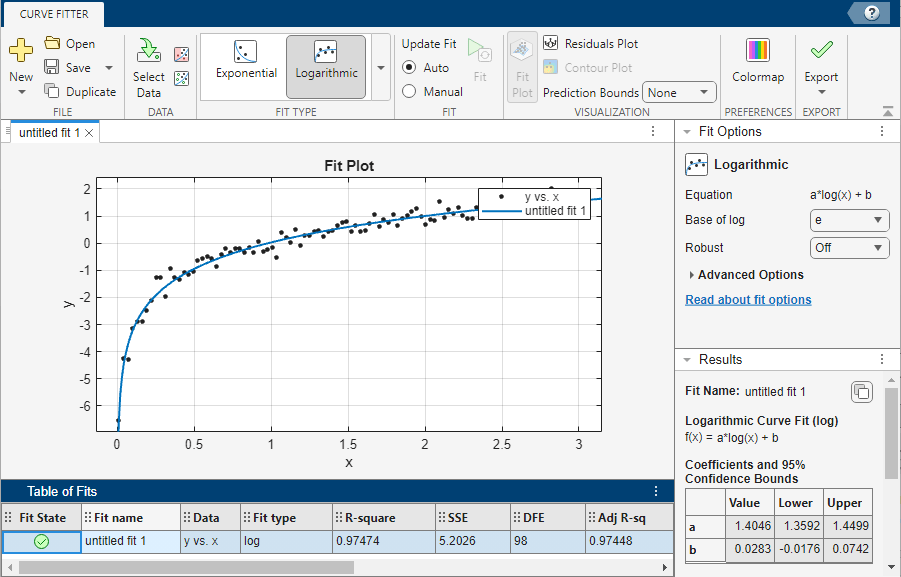Switch to the untitled fit 1 tab
901x577 pixels.
(x=49, y=132)
